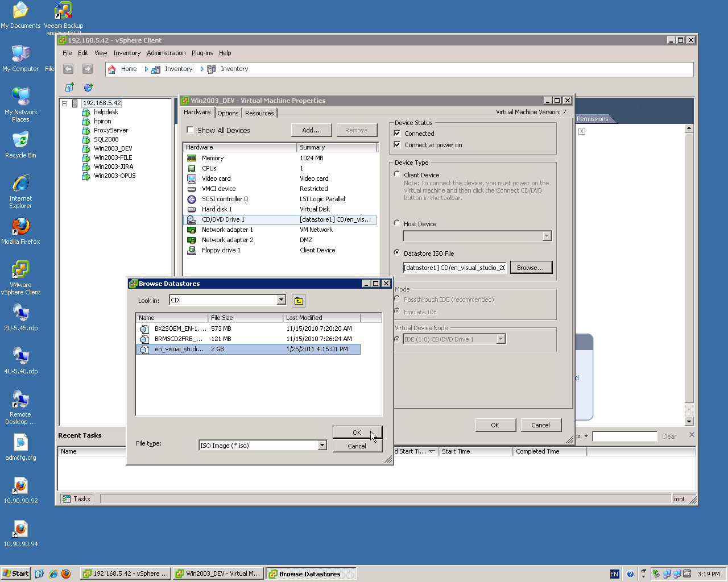
Task: Click OK in Virtual Machine Properties dialog
Action: 495,425
